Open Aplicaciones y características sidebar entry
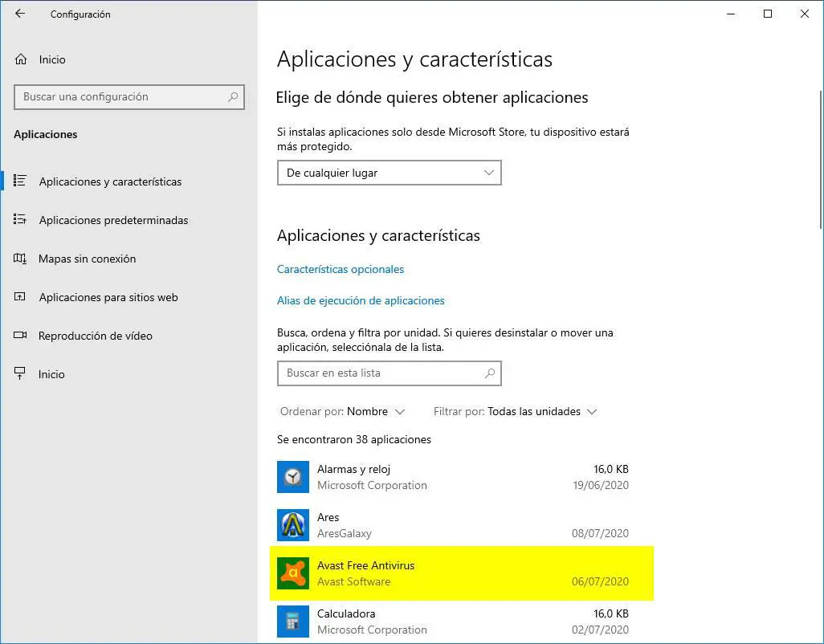The image size is (824, 644). tap(110, 181)
